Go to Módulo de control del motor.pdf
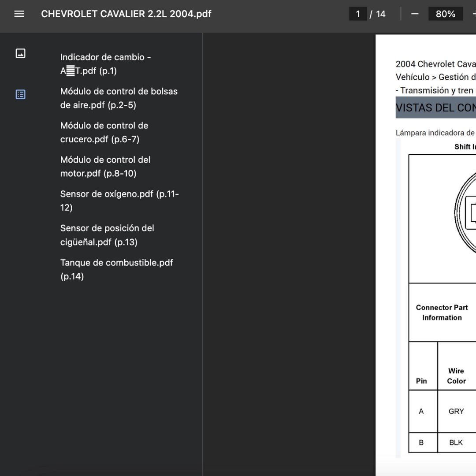 click(x=105, y=167)
